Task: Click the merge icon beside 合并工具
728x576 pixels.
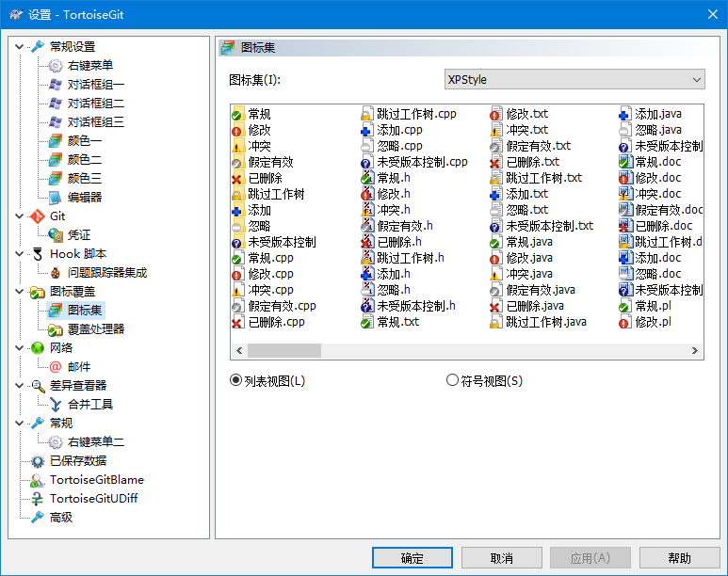Action: [x=56, y=405]
